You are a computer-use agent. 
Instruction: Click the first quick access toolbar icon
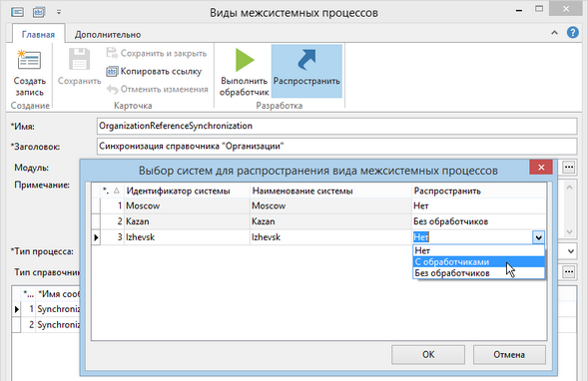click(17, 12)
